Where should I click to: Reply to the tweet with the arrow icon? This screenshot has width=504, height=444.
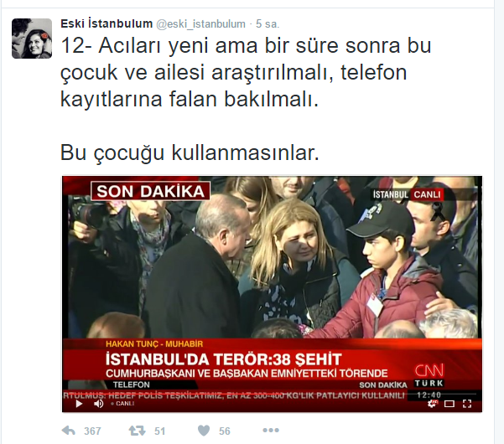69,431
